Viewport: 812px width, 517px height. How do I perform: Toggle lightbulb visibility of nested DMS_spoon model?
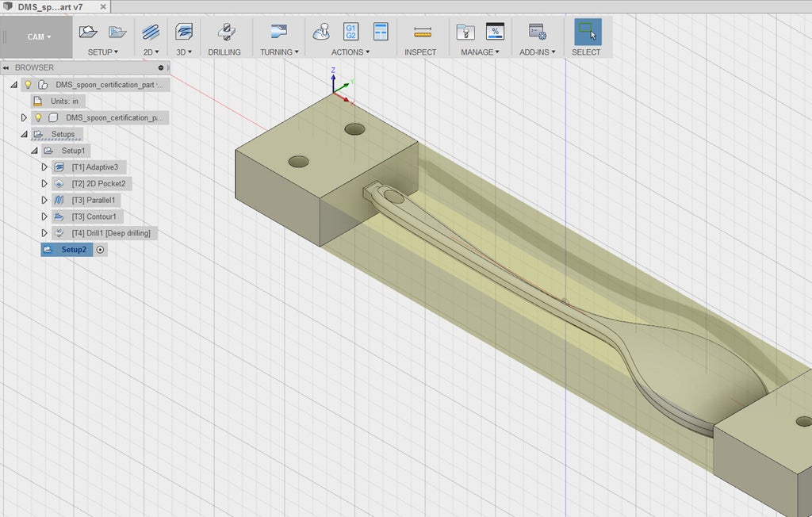pos(37,117)
